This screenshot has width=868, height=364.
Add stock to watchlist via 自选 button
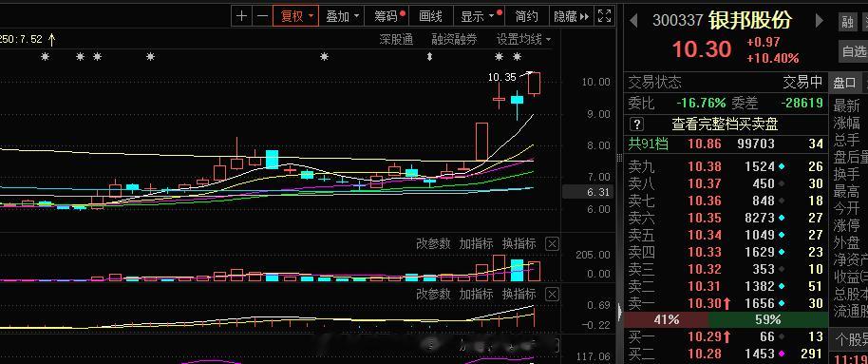854,51
